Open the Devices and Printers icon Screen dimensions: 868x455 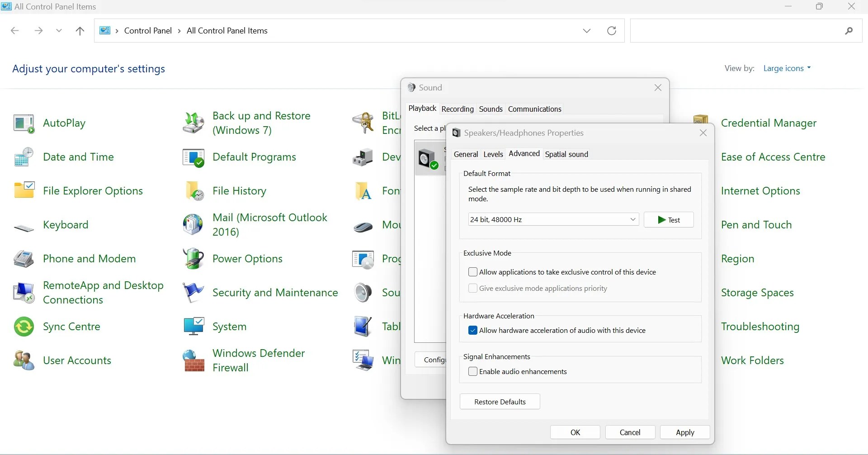click(363, 157)
